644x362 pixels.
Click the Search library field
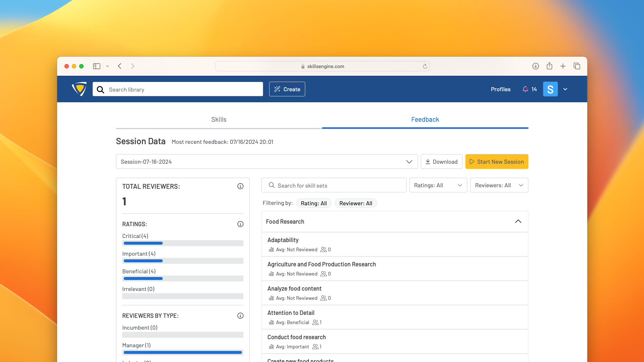(x=178, y=89)
